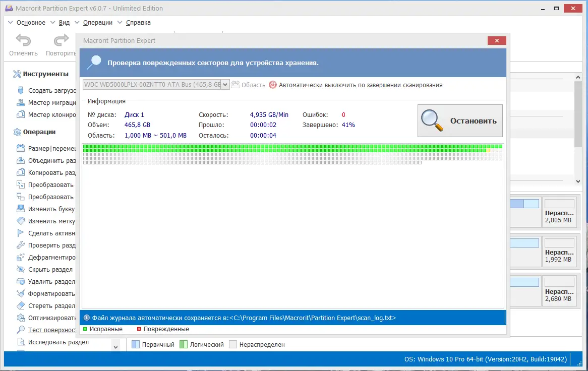Click Скрыть раздел in sidebar
Image resolution: width=588 pixels, height=371 pixels.
50,269
